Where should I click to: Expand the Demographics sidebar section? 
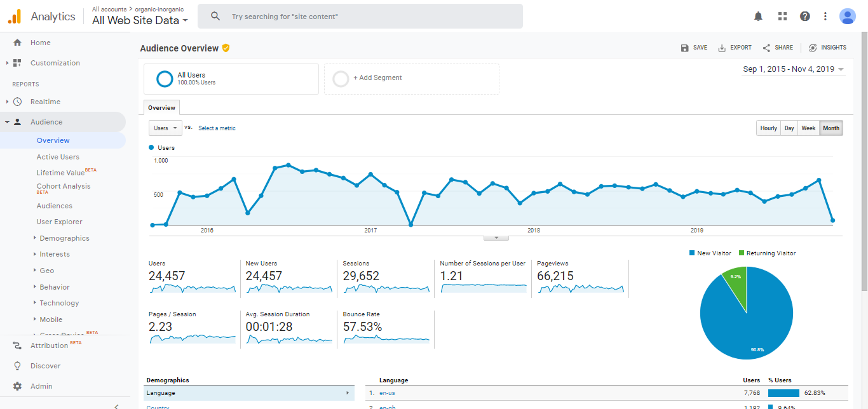[64, 238]
